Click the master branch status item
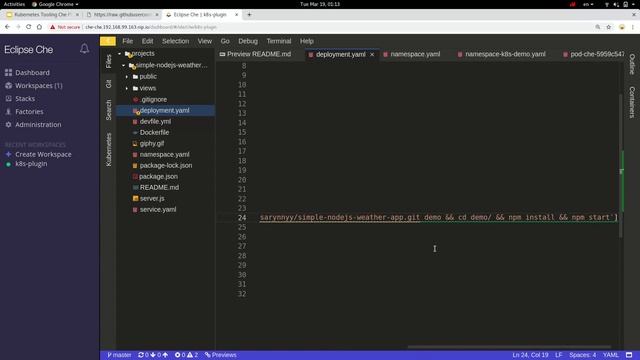640x360 pixels. pyautogui.click(x=119, y=355)
